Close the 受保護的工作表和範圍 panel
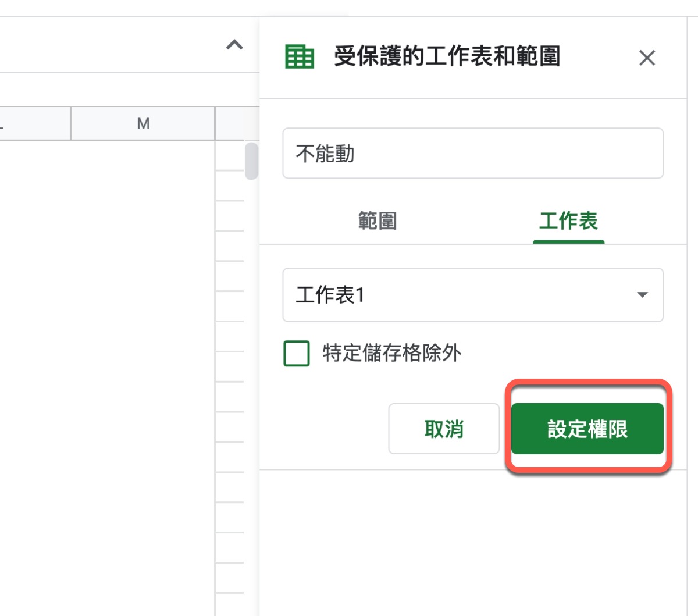 (x=647, y=58)
